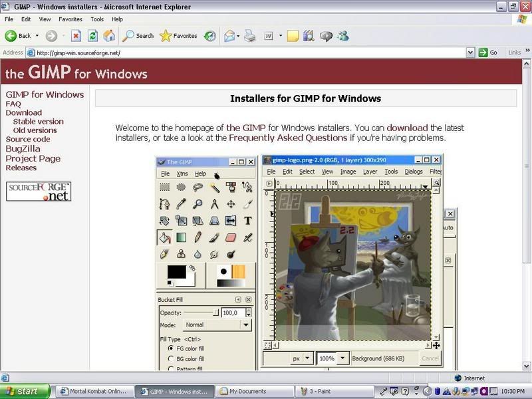Image resolution: width=532 pixels, height=399 pixels.
Task: Click the Research books icon
Action: (309, 36)
